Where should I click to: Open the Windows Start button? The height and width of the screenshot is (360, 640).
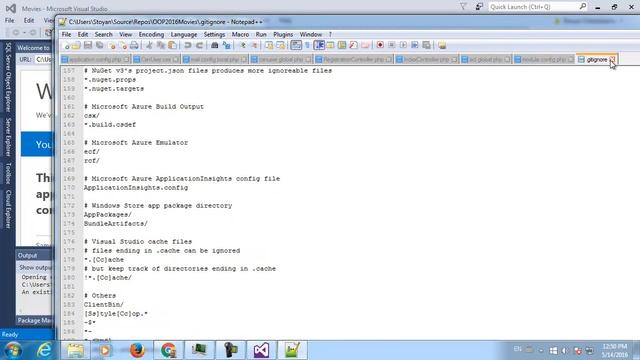click(13, 350)
